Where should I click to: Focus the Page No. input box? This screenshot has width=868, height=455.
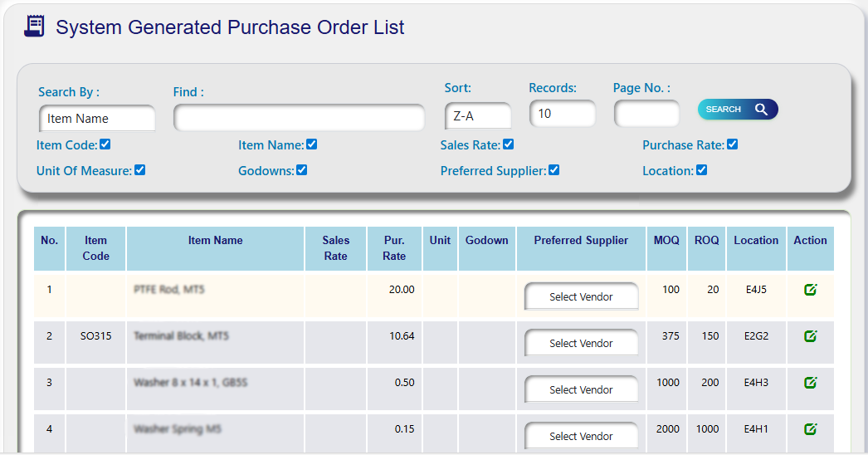(x=646, y=114)
